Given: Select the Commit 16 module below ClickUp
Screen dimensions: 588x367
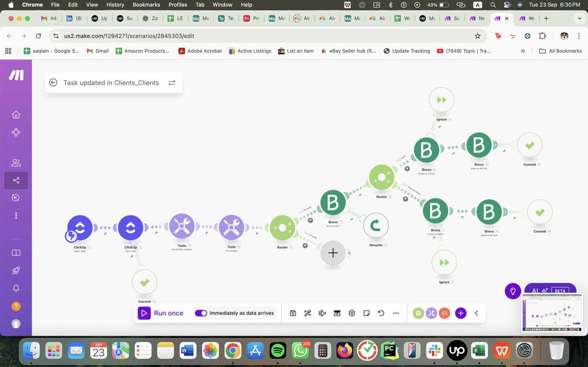Looking at the screenshot, I should [145, 282].
